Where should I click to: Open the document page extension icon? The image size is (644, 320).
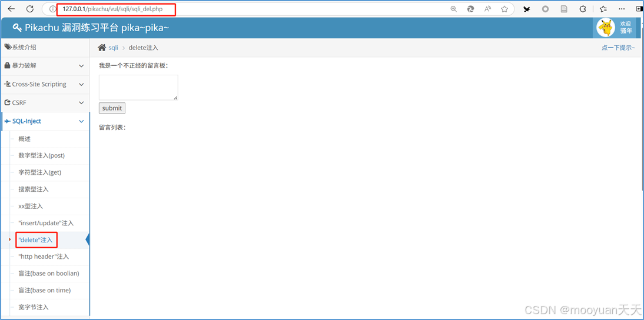click(565, 9)
